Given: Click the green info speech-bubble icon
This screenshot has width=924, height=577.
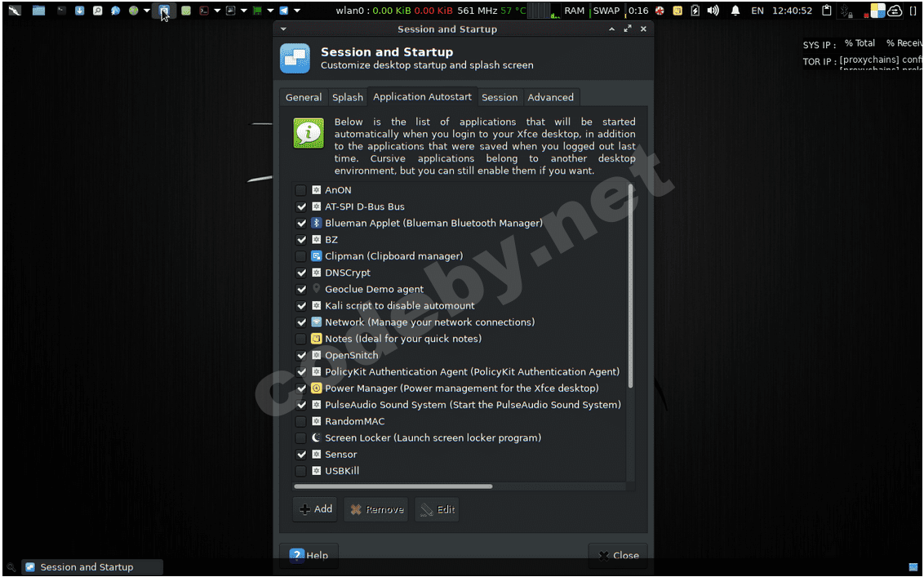Looking at the screenshot, I should coord(309,133).
